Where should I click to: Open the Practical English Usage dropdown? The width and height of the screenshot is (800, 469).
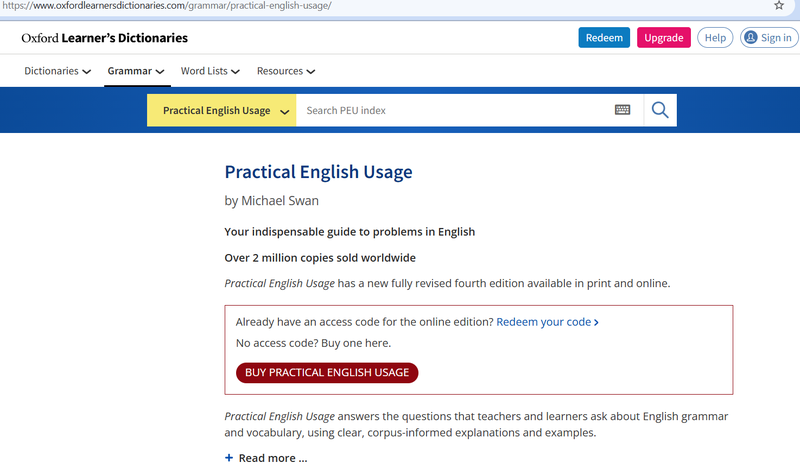pyautogui.click(x=221, y=110)
